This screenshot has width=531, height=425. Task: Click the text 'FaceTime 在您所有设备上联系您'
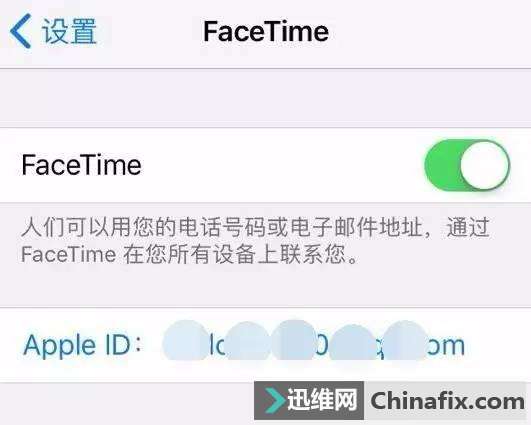point(189,254)
